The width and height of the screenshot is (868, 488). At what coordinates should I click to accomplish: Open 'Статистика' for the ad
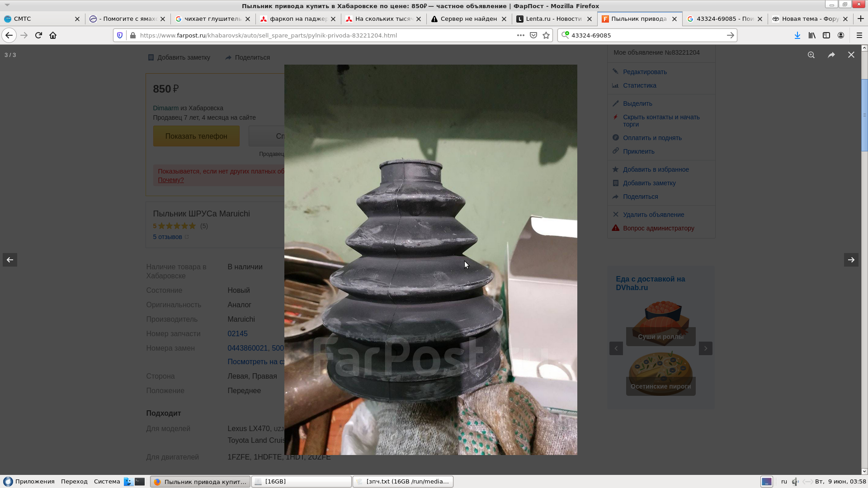(639, 85)
